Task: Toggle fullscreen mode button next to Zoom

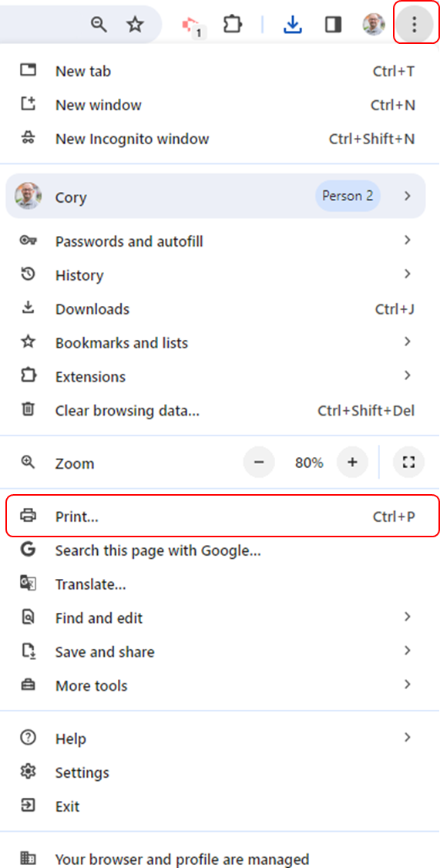Action: point(408,463)
